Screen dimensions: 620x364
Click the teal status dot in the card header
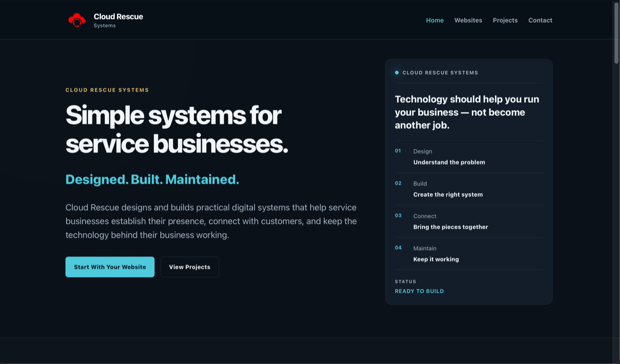click(x=397, y=73)
